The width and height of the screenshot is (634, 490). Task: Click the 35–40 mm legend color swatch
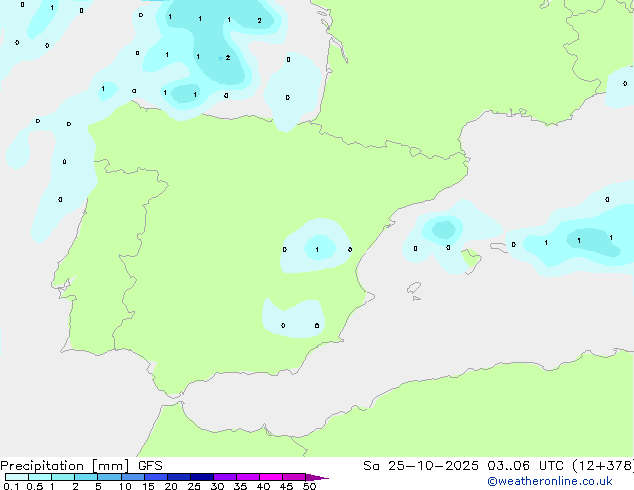point(248,477)
